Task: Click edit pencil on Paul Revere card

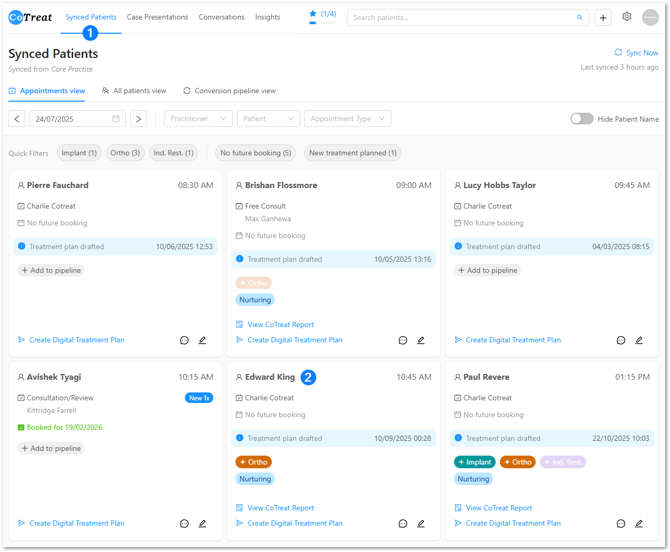Action: tap(639, 523)
